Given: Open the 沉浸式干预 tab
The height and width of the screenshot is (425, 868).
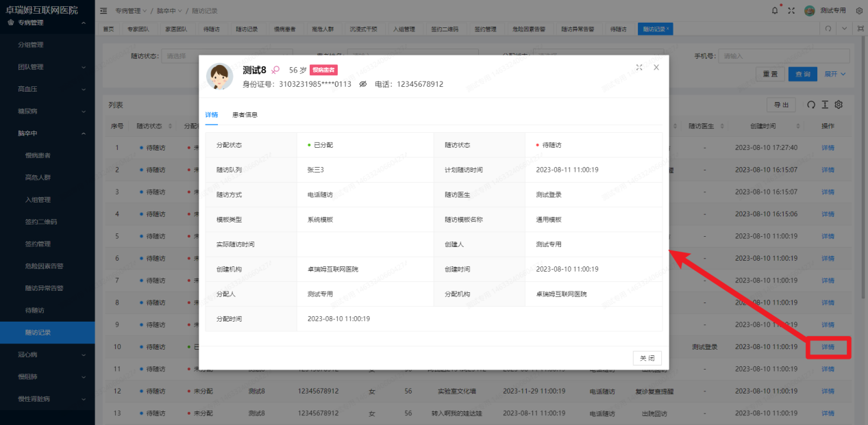Looking at the screenshot, I should click(363, 29).
